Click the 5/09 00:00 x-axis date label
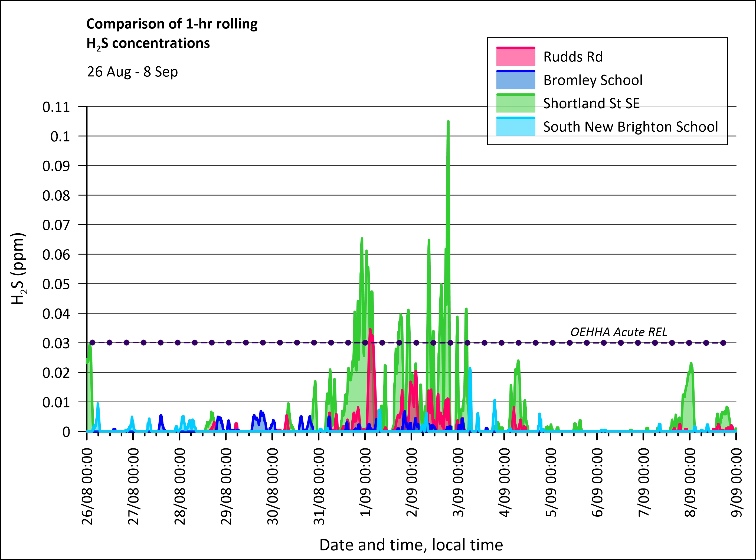Screen dimensions: 756x560 coord(551,482)
